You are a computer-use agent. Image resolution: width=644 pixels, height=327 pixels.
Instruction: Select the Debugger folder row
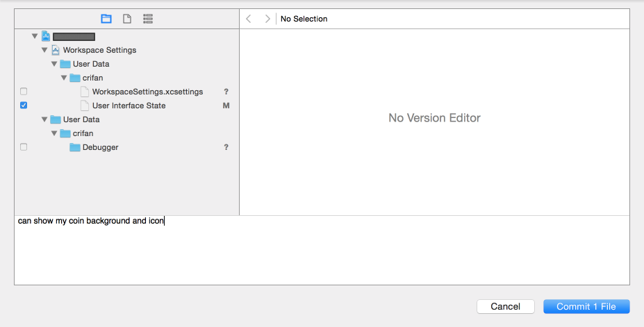100,147
